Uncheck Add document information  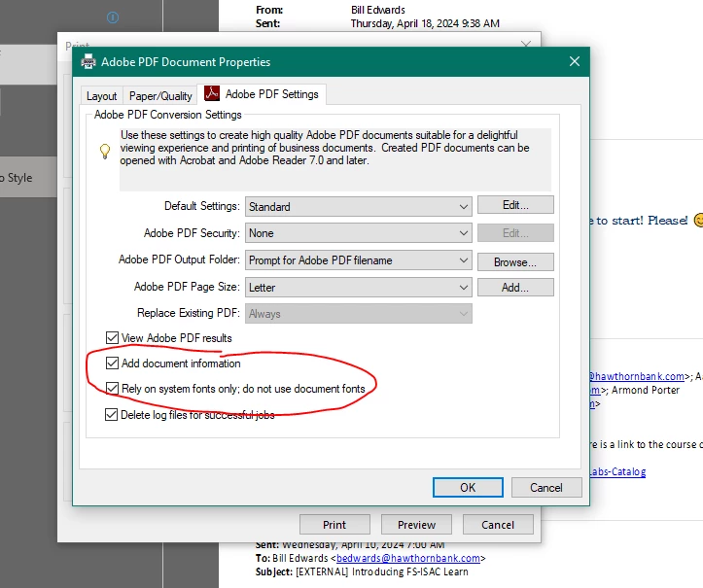click(x=112, y=363)
